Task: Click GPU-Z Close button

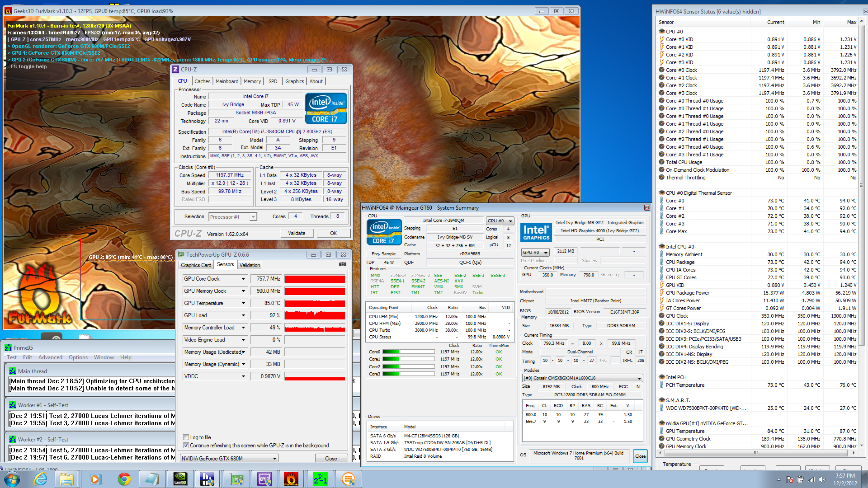Action: pyautogui.click(x=331, y=458)
